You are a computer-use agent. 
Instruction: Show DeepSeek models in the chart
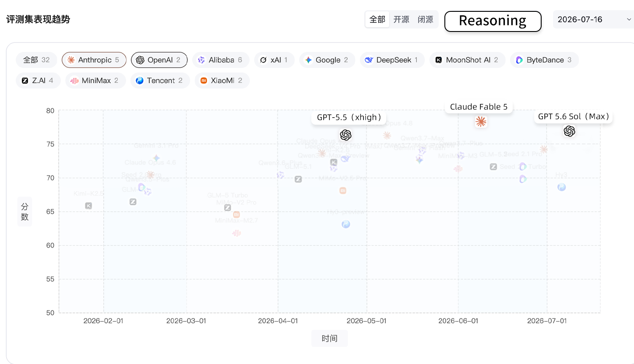[392, 60]
